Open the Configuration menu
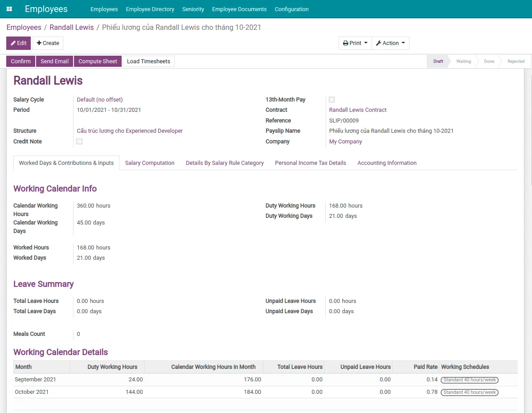This screenshot has height=413, width=532. 291,9
